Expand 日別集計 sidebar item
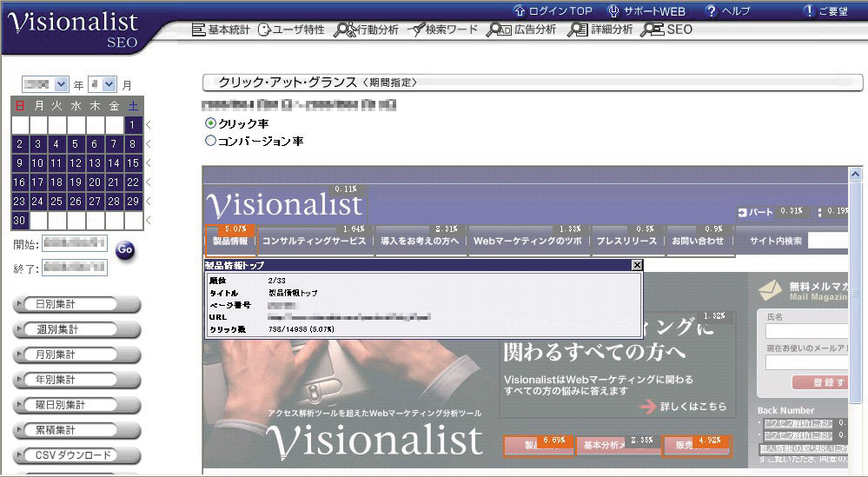 click(76, 304)
